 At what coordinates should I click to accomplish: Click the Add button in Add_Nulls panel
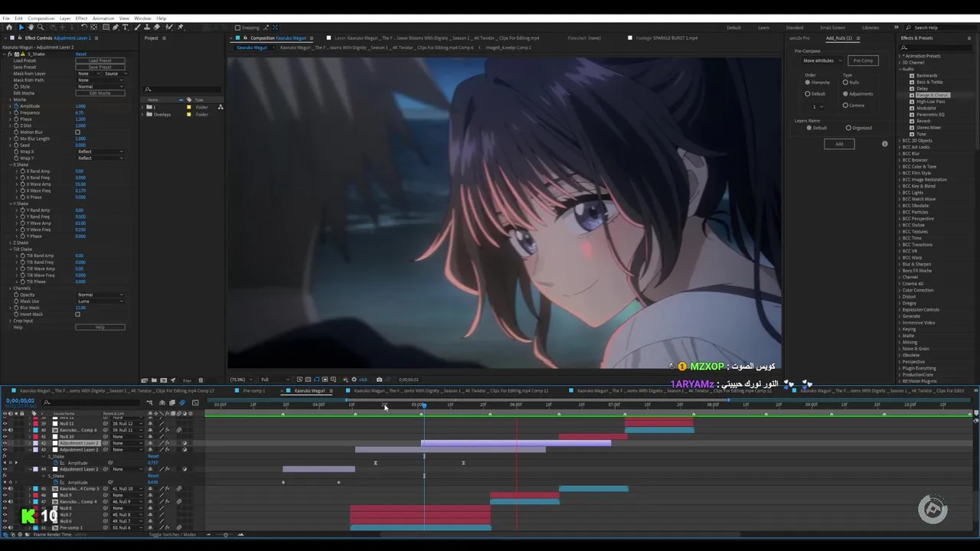pos(839,144)
